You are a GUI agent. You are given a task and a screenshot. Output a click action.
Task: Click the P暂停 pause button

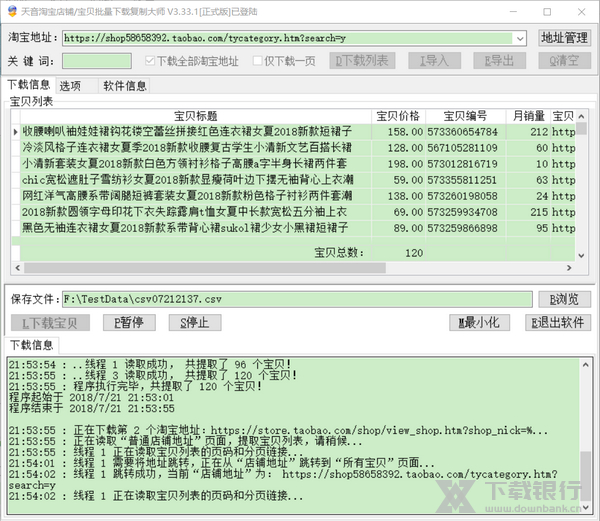click(129, 323)
